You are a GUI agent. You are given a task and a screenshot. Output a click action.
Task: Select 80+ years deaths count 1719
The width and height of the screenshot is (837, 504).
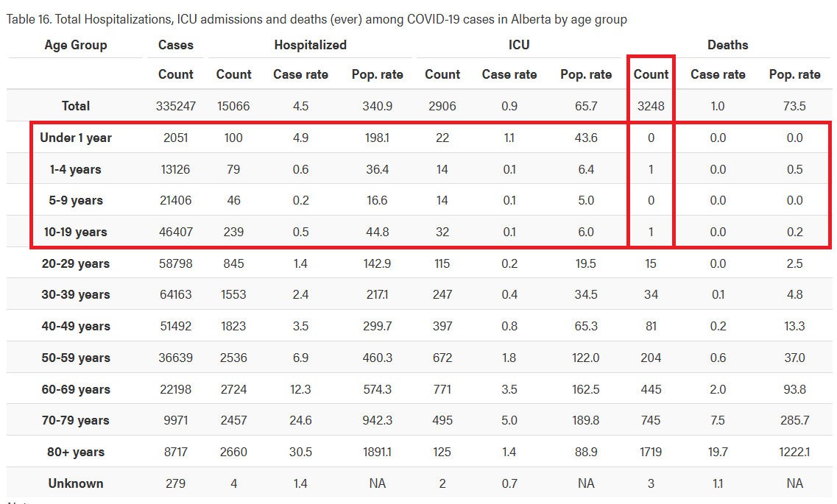tap(651, 452)
